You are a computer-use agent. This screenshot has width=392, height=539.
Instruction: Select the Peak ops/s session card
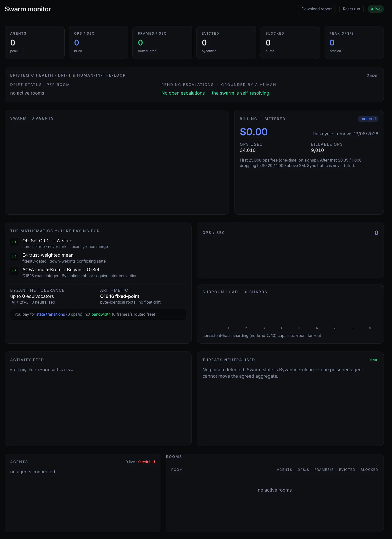tap(354, 42)
